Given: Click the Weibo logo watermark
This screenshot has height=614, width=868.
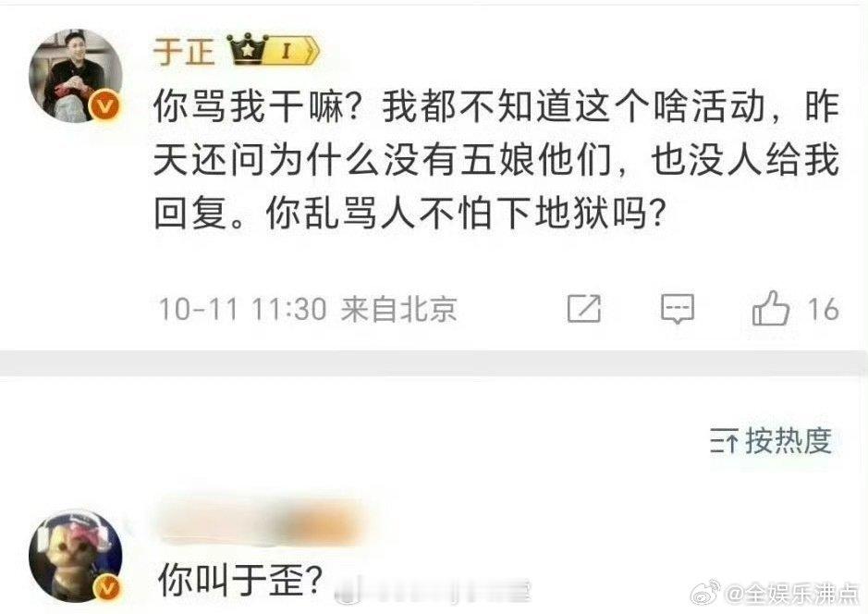Looking at the screenshot, I should click(x=707, y=594).
